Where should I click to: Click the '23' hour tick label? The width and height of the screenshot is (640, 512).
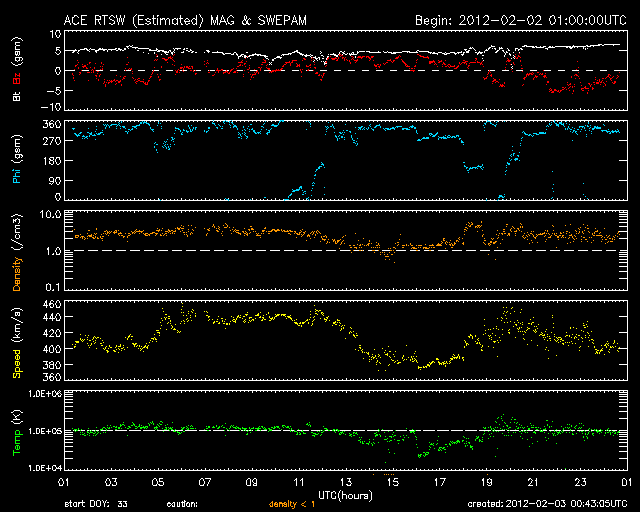coord(580,483)
